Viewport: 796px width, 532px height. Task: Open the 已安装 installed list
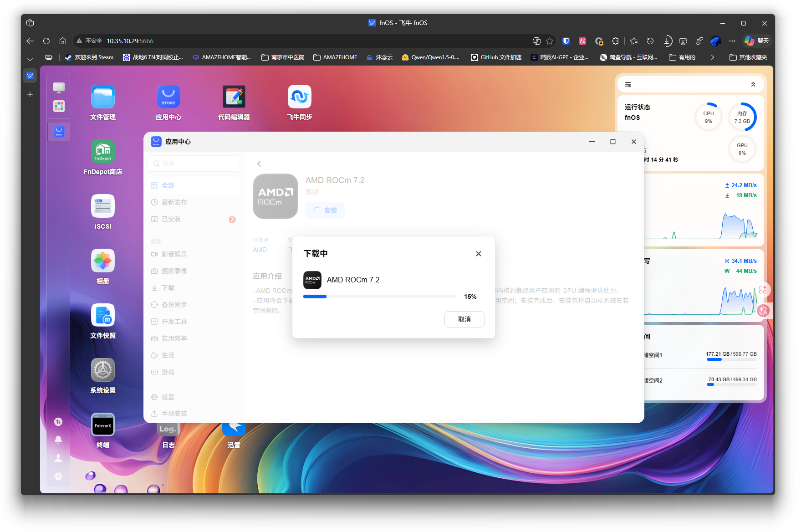pyautogui.click(x=194, y=219)
